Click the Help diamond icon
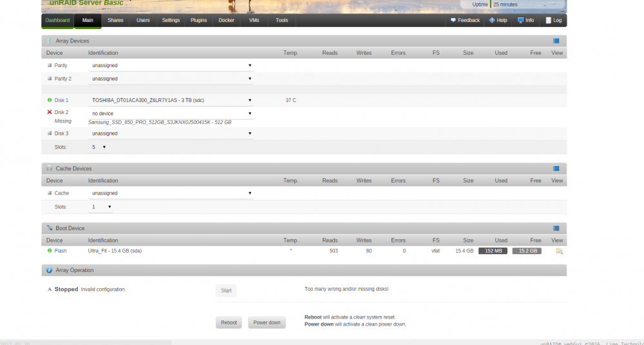 coord(491,20)
